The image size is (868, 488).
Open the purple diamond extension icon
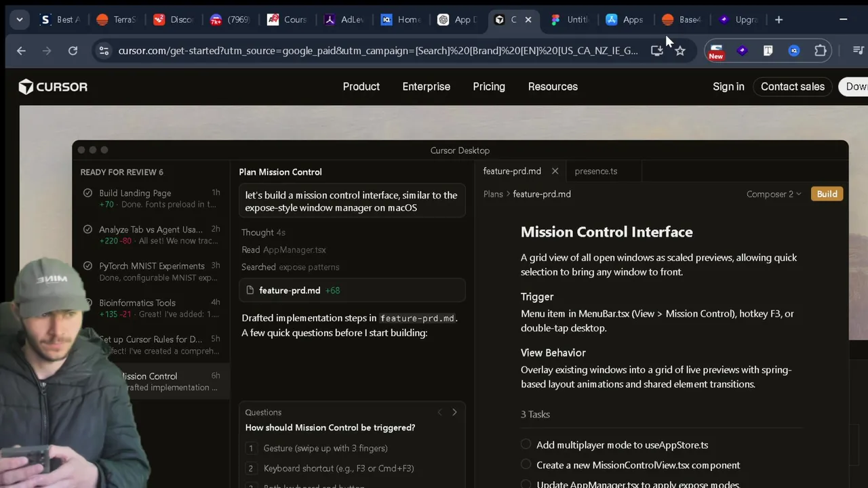[x=743, y=51]
